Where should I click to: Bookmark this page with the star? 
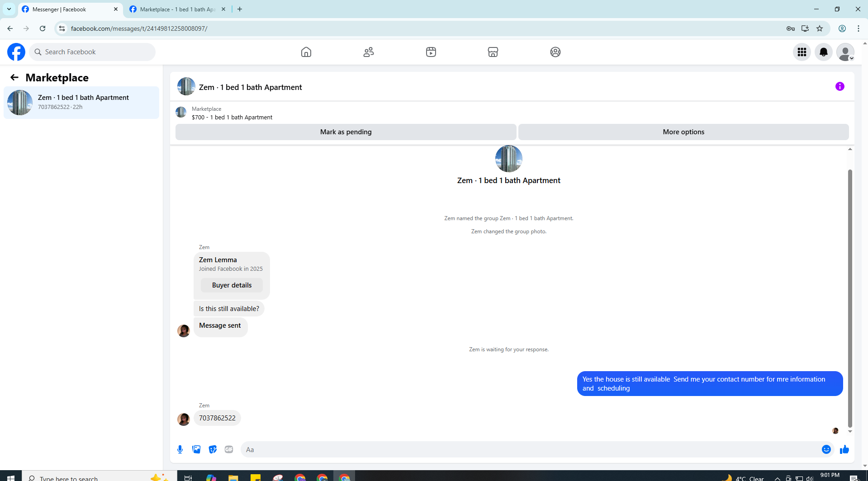click(x=820, y=28)
